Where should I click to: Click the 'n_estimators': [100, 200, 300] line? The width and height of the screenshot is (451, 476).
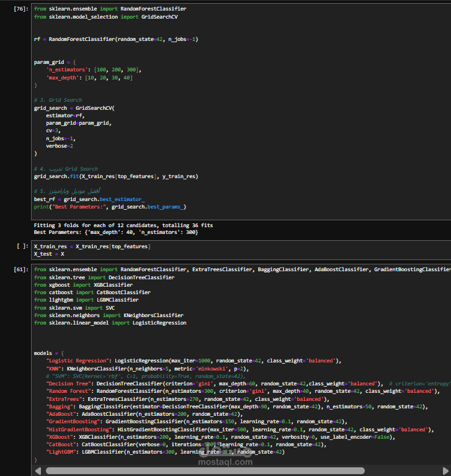coord(94,70)
